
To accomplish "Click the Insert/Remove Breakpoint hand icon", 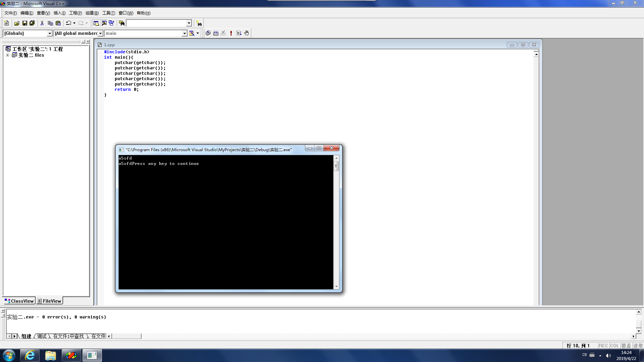I will pyautogui.click(x=247, y=33).
